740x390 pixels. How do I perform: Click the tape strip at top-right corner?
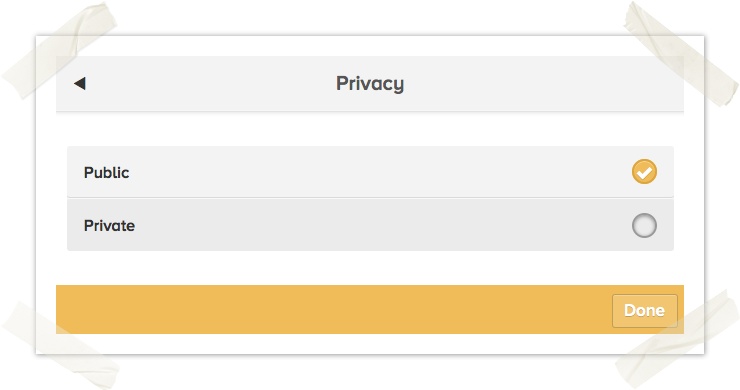click(681, 53)
